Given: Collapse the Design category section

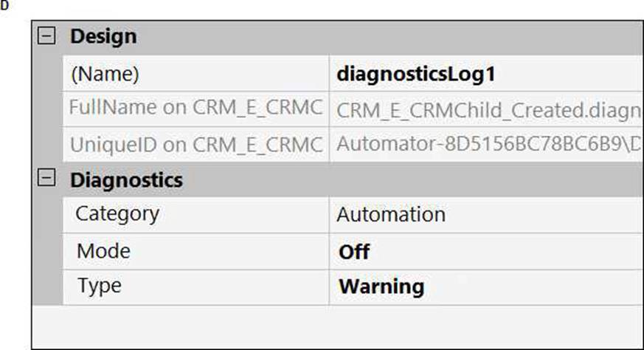Looking at the screenshot, I should pyautogui.click(x=46, y=37).
